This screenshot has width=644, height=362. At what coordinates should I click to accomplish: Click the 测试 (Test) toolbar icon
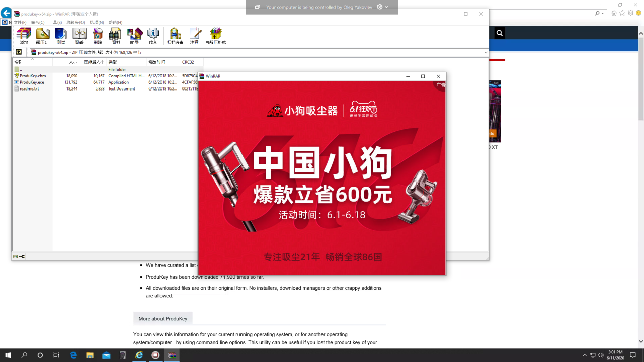pyautogui.click(x=61, y=36)
